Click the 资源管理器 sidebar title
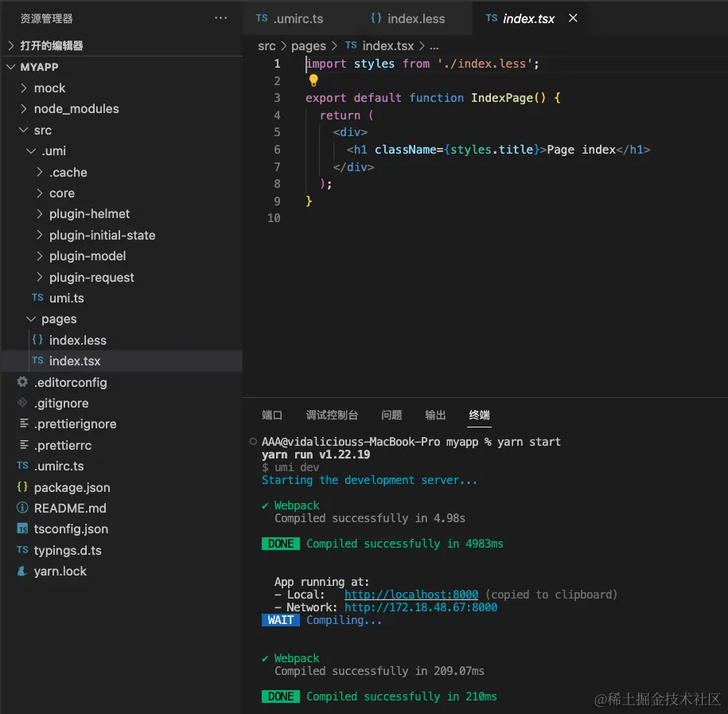 pos(46,18)
